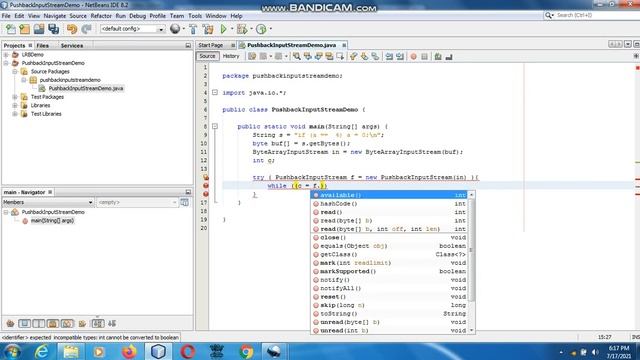Open the Run Project dropdown arrow
Image resolution: width=640 pixels, height=360 pixels.
tap(232, 29)
